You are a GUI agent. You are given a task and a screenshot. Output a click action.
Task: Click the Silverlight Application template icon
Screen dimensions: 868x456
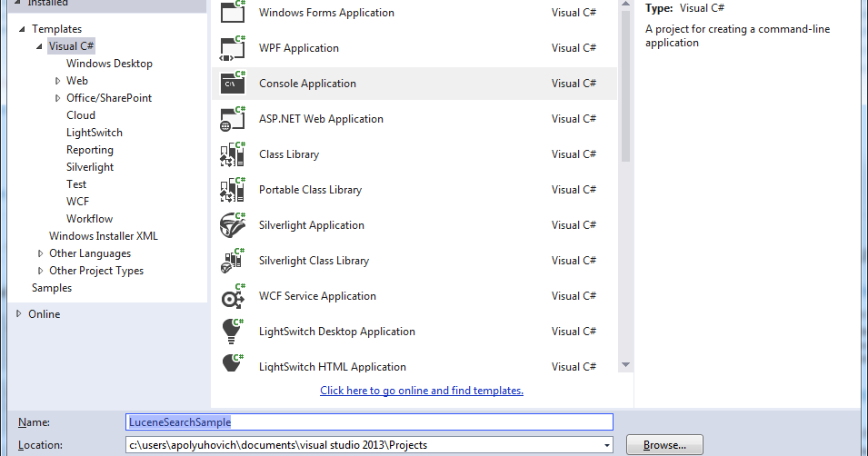point(233,225)
